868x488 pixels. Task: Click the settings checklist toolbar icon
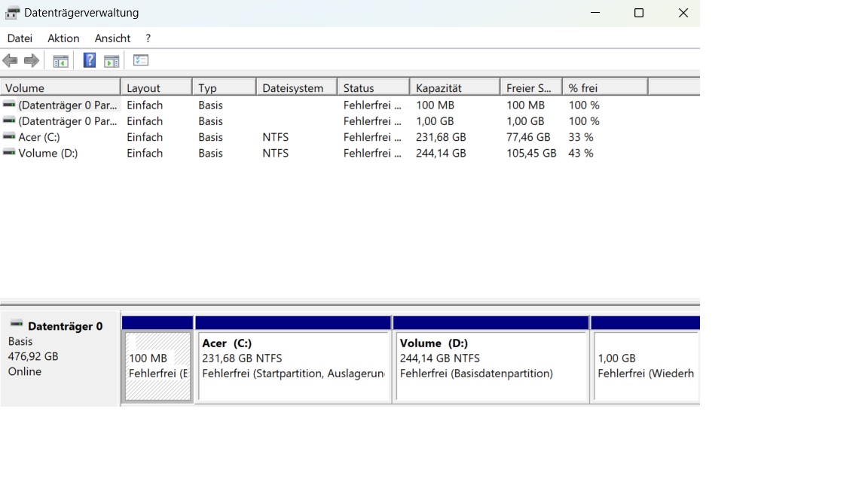click(141, 60)
